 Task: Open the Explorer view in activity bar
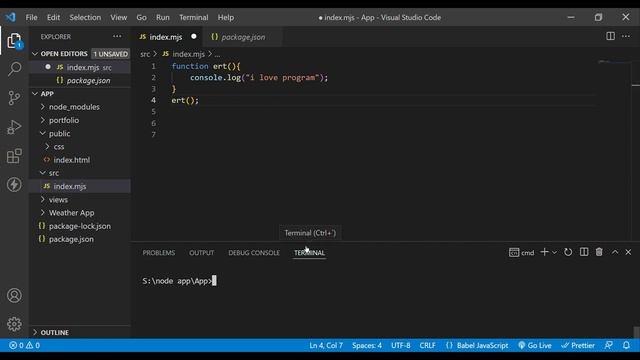pyautogui.click(x=14, y=41)
